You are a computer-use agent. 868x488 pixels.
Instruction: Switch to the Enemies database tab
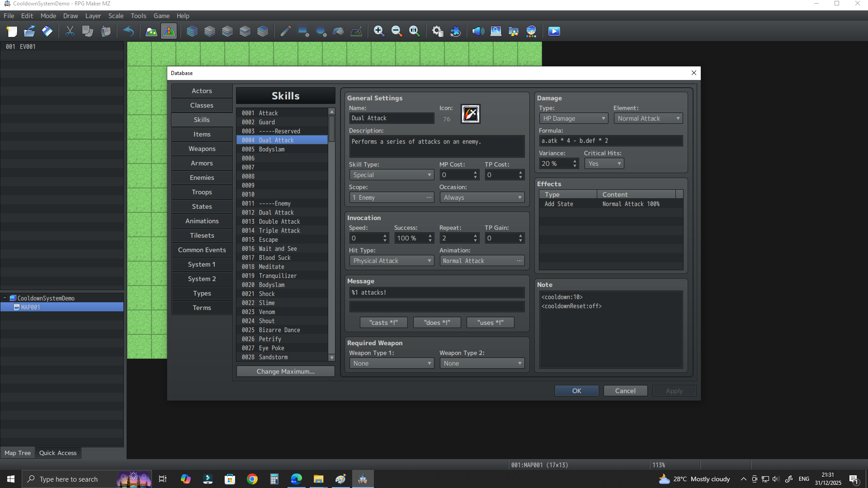point(202,177)
